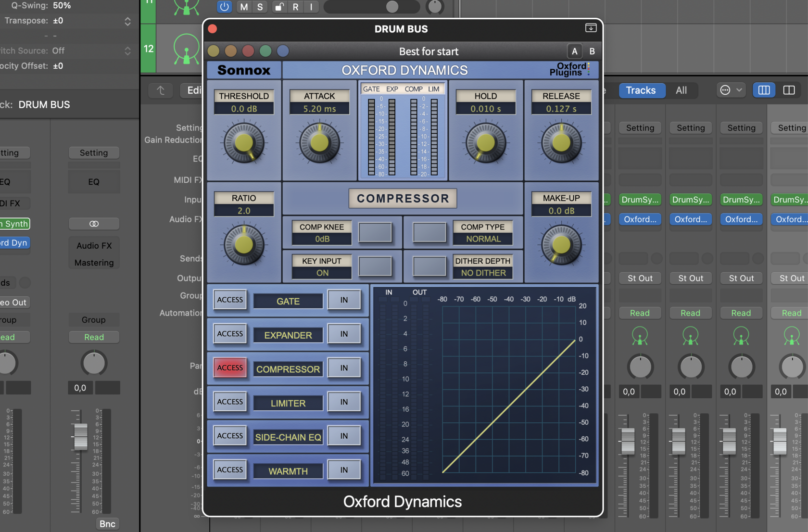Open Pitch Source Off dropdown

tap(127, 51)
